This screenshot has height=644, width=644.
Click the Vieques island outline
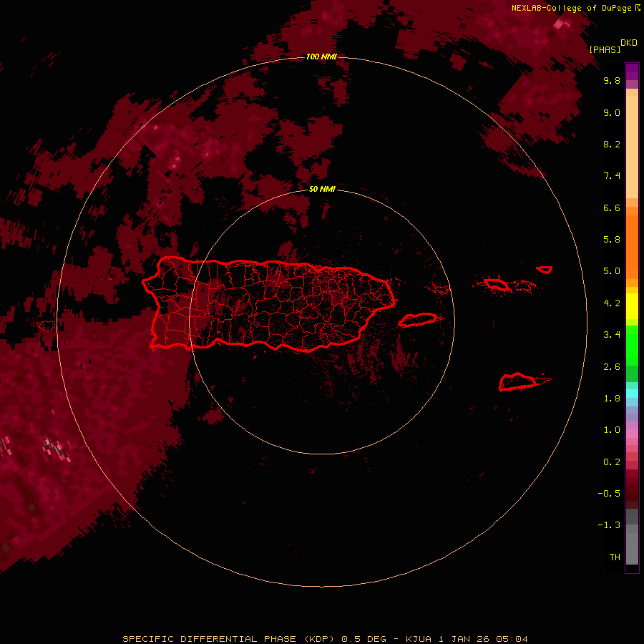tap(418, 320)
